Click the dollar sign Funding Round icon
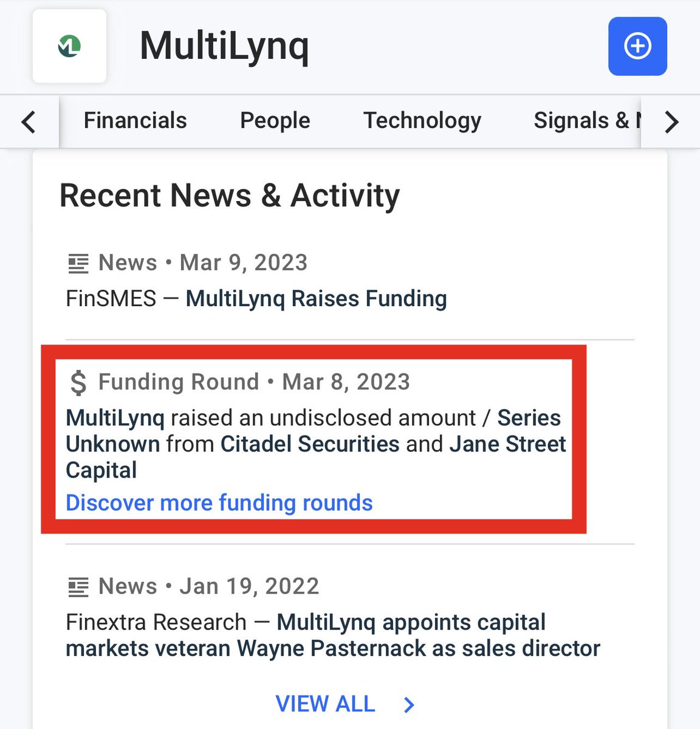Screen dimensions: 700x729 pyautogui.click(x=78, y=383)
